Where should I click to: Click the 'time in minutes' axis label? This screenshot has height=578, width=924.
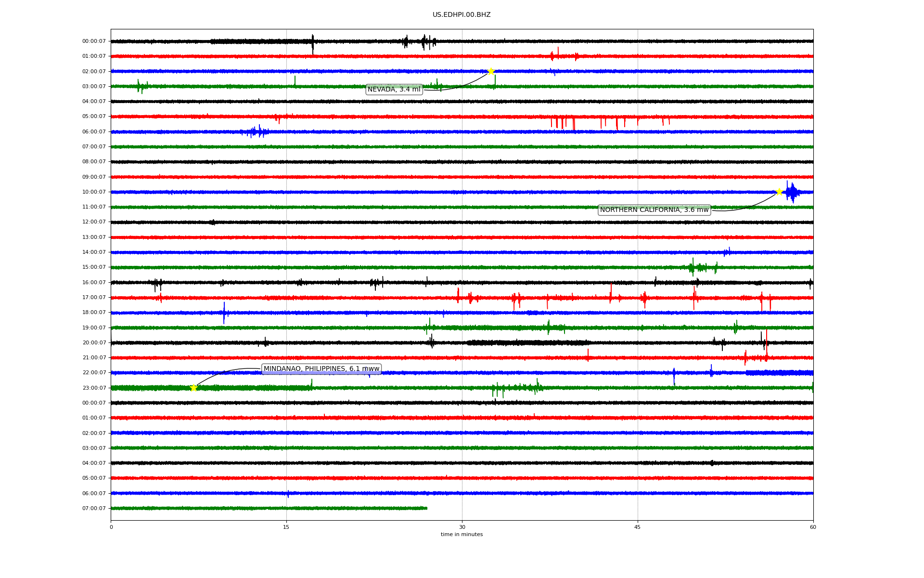(x=462, y=535)
